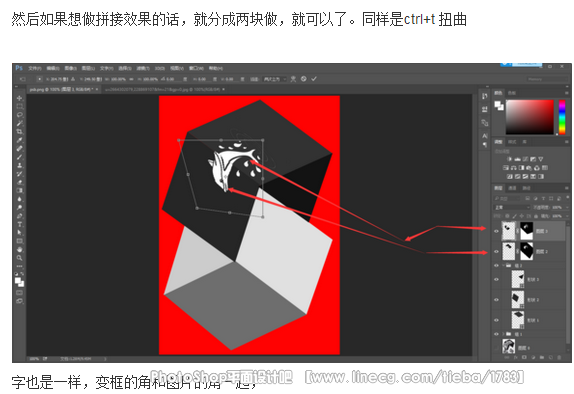The height and width of the screenshot is (394, 574).
Task: Hide shape layer 形状 1
Action: [496, 320]
